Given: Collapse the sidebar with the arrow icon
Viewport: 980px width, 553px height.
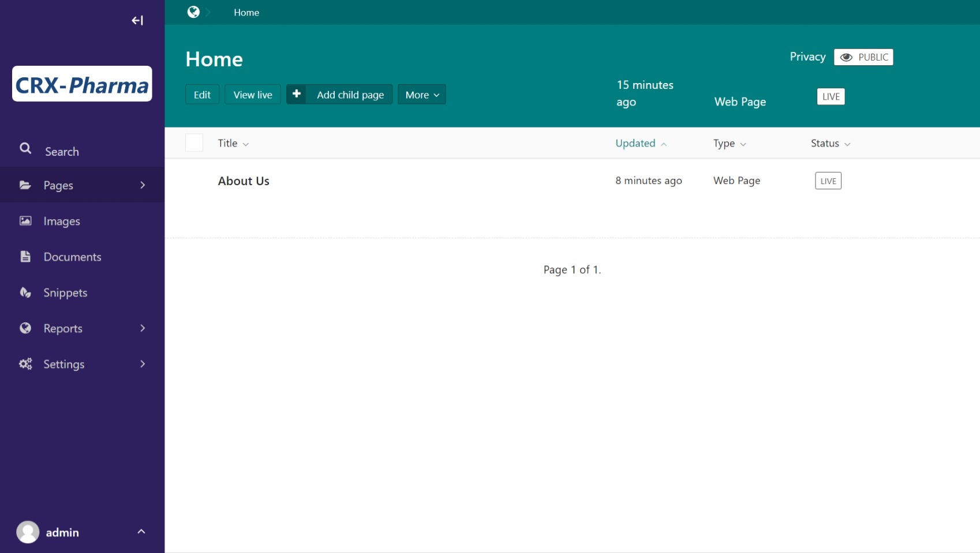Looking at the screenshot, I should tap(137, 21).
